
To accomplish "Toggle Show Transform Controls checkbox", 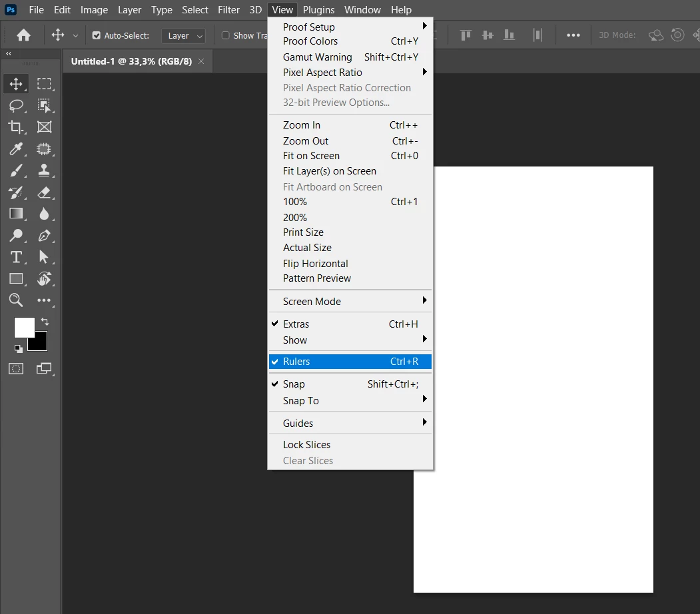I will [226, 35].
